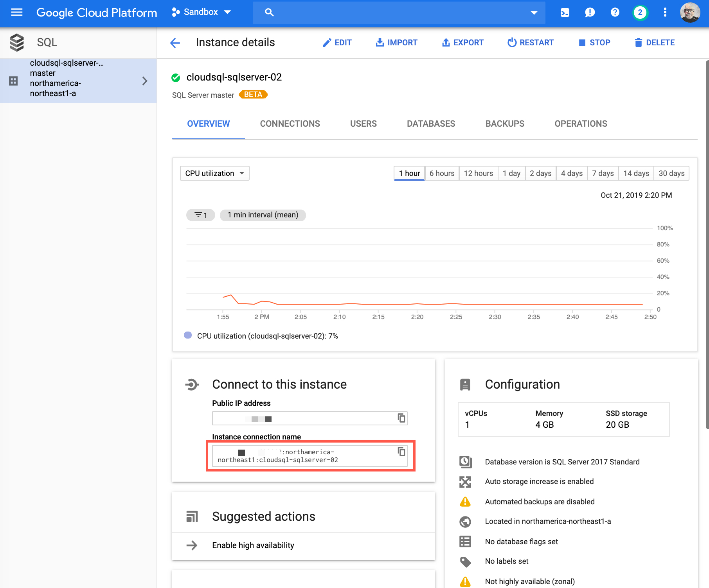
Task: Copy the Public IP address
Action: pos(401,418)
